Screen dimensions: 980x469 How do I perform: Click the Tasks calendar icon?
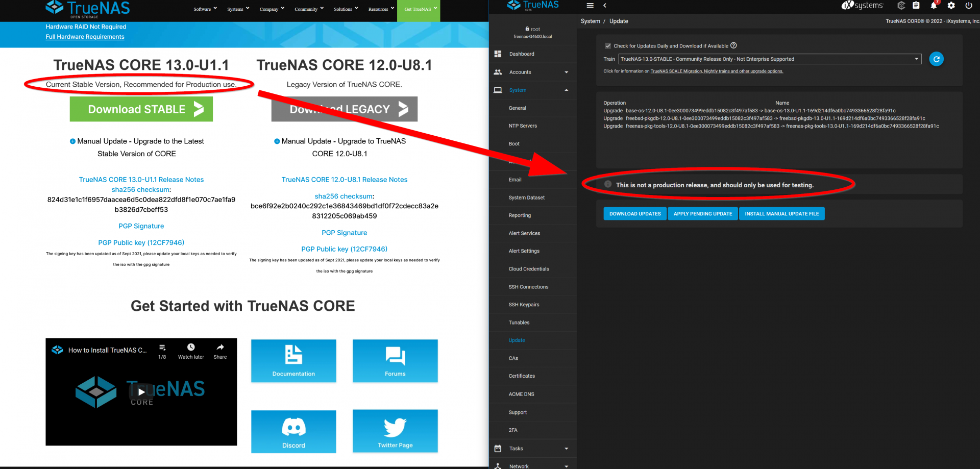(x=498, y=449)
